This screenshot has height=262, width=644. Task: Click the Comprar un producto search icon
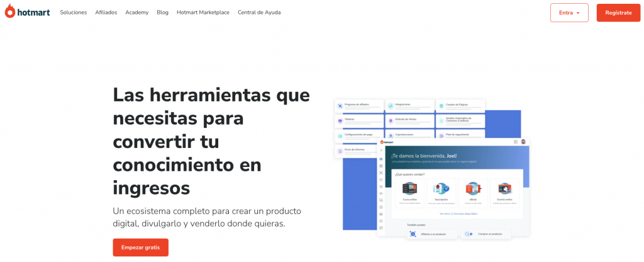point(467,234)
